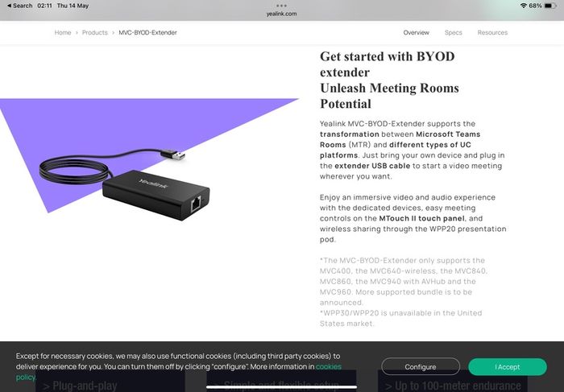This screenshot has width=564, height=392.
Task: Open the cookies policy link
Action: click(x=329, y=366)
